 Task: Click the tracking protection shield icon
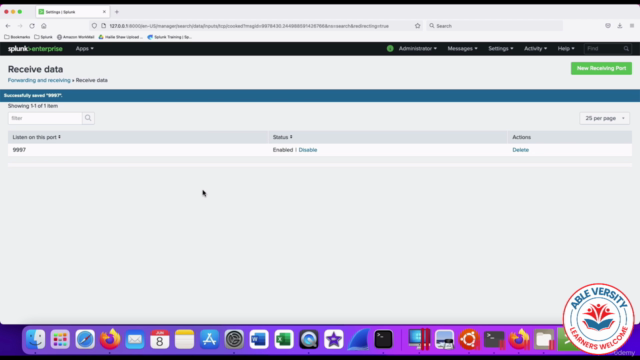pyautogui.click(x=94, y=26)
